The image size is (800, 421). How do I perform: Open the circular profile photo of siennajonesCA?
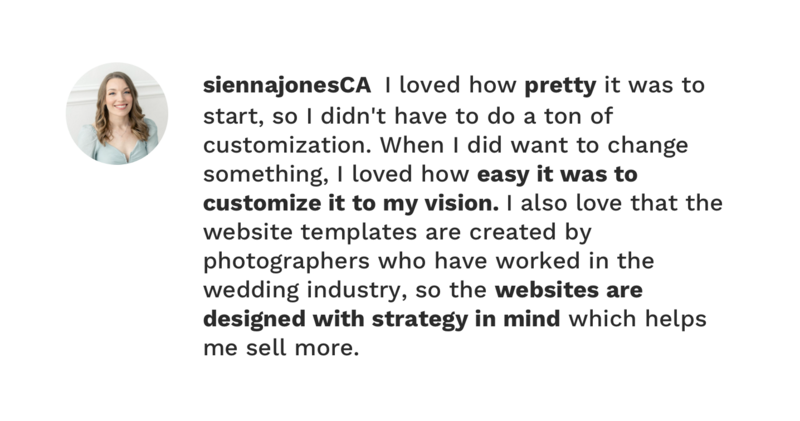tap(117, 113)
